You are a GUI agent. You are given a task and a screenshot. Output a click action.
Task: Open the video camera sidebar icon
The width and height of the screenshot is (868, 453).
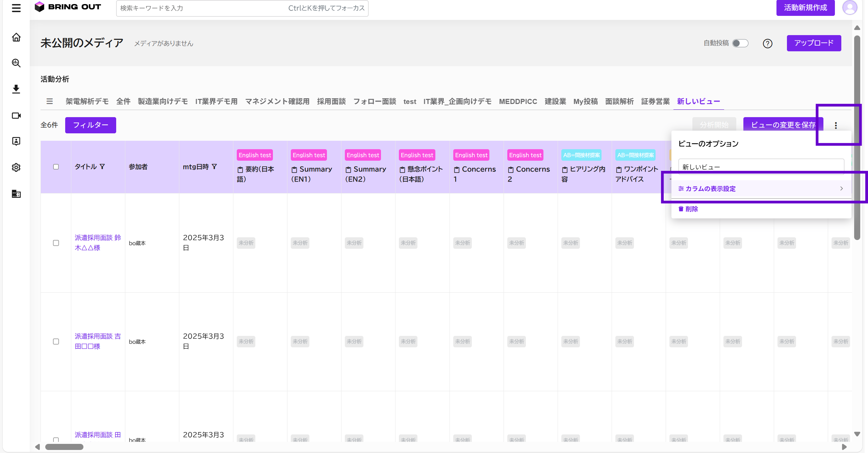(16, 115)
